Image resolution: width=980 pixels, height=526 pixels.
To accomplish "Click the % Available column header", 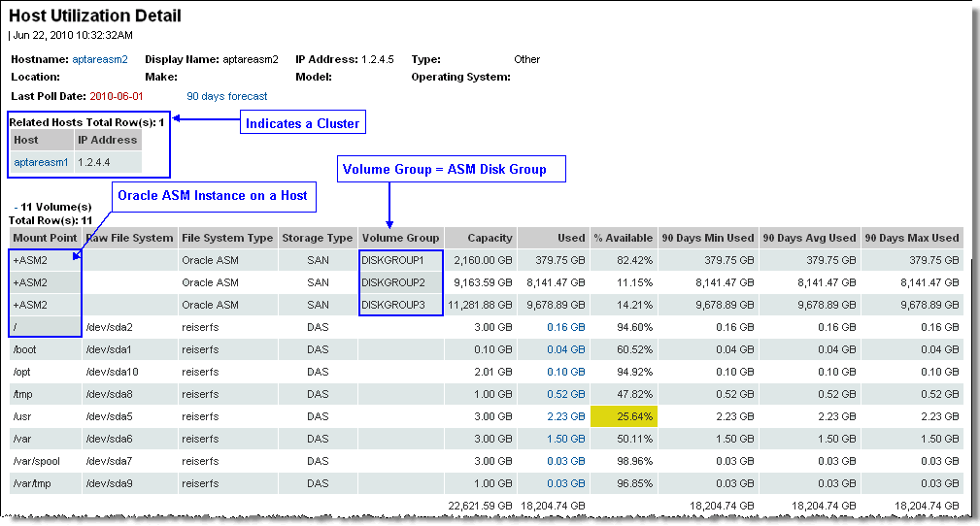I will click(624, 238).
